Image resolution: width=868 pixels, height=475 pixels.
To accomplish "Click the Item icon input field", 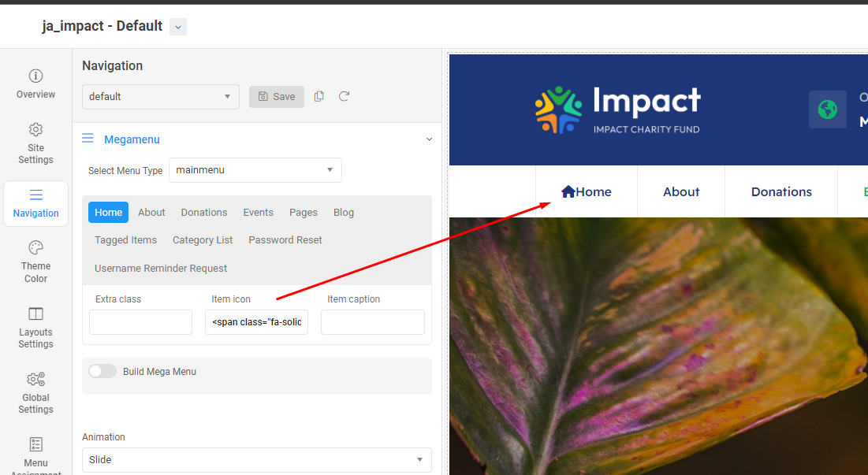I will tap(256, 322).
